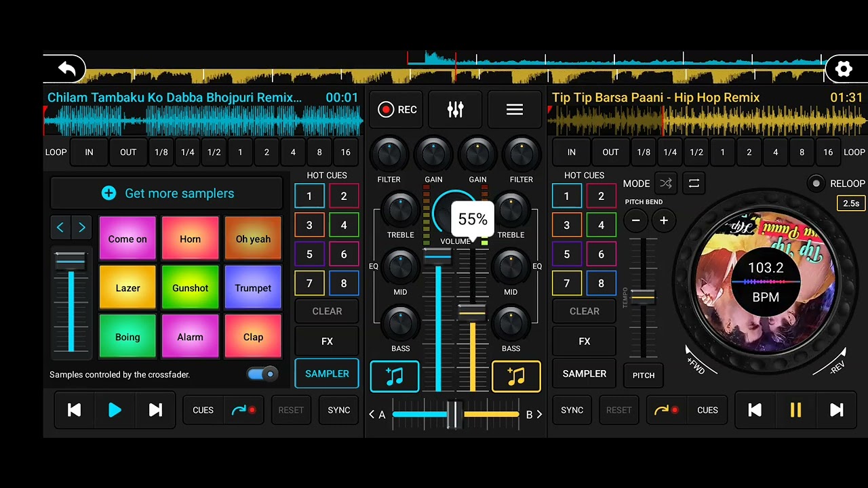
Task: Decrease pitch bend with minus button
Action: pos(635,220)
